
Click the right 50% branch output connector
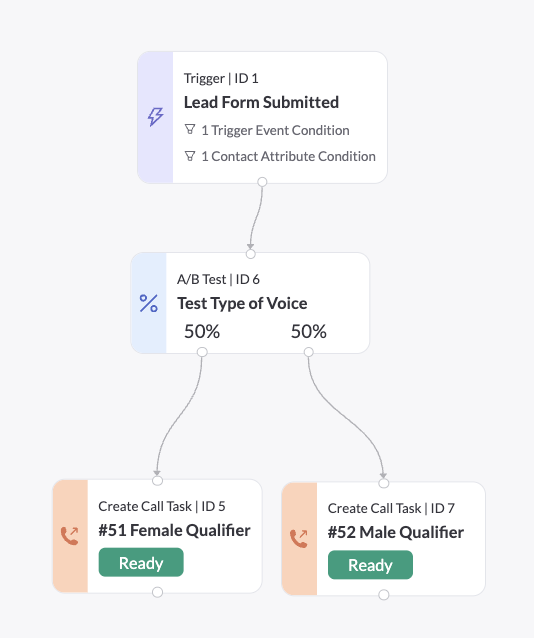(309, 352)
